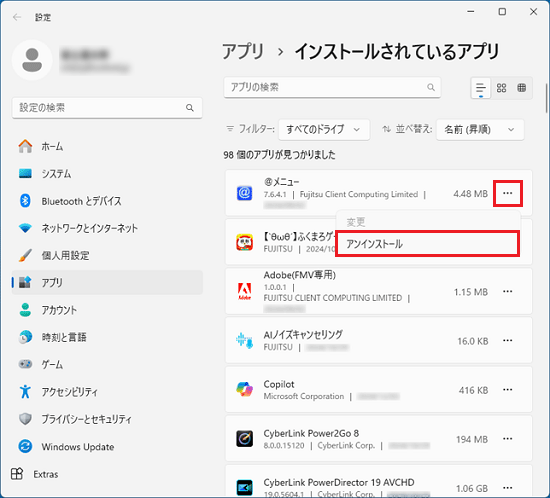This screenshot has width=550, height=498.
Task: Click the AIノイズキャンセリング app icon
Action: [x=244, y=341]
